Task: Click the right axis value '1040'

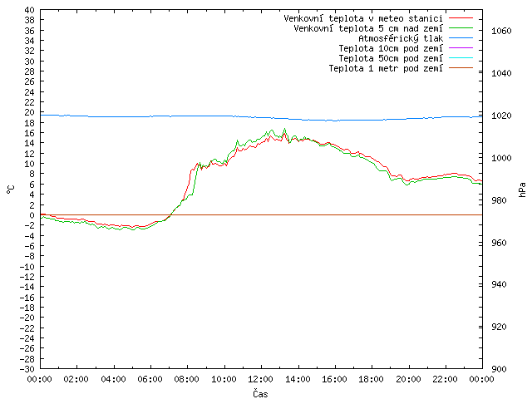Action: (501, 73)
